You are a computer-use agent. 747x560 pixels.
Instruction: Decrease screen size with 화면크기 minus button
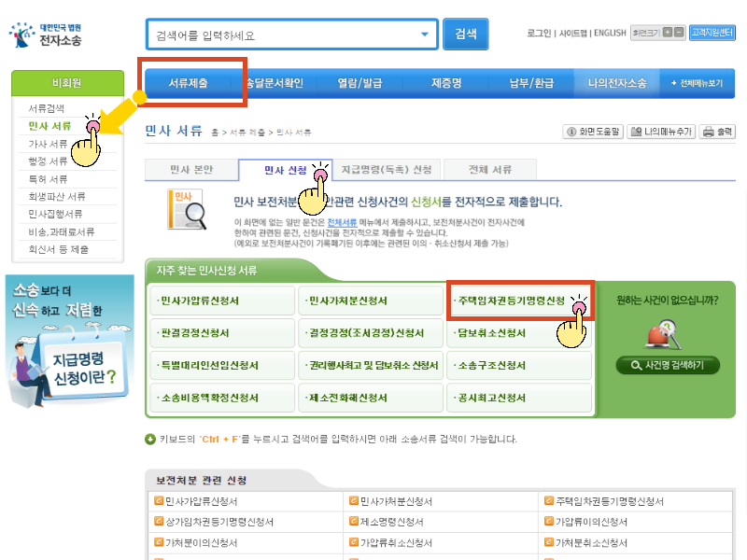680,33
